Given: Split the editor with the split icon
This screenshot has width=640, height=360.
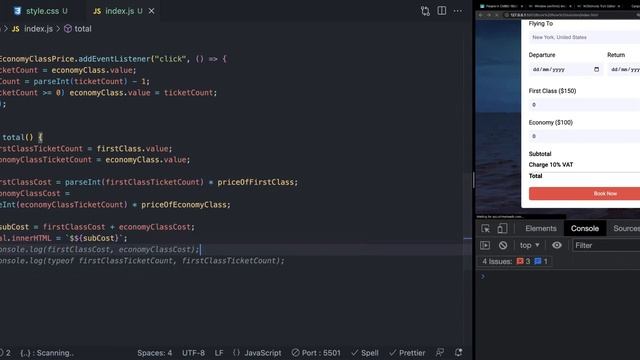Looking at the screenshot, I should point(442,11).
